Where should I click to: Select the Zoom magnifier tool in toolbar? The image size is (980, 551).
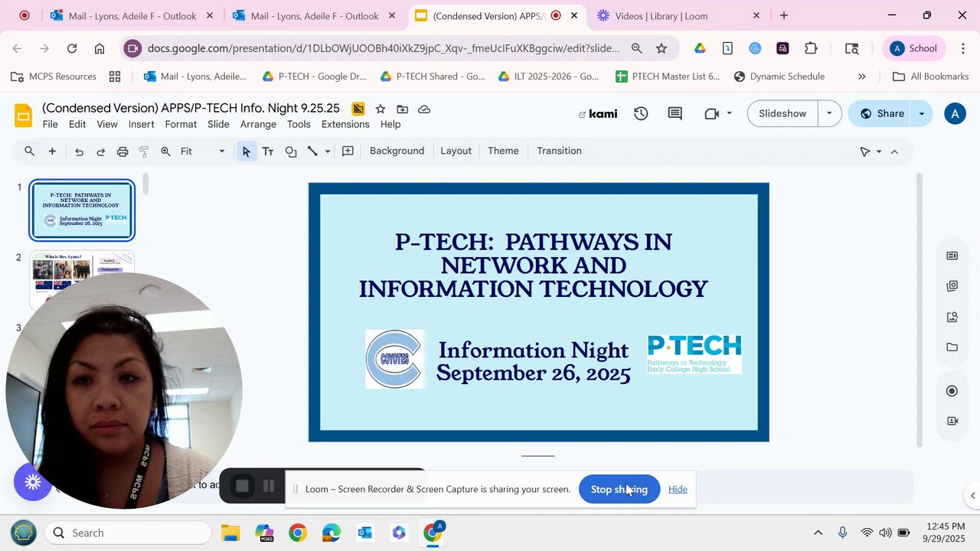pyautogui.click(x=165, y=152)
